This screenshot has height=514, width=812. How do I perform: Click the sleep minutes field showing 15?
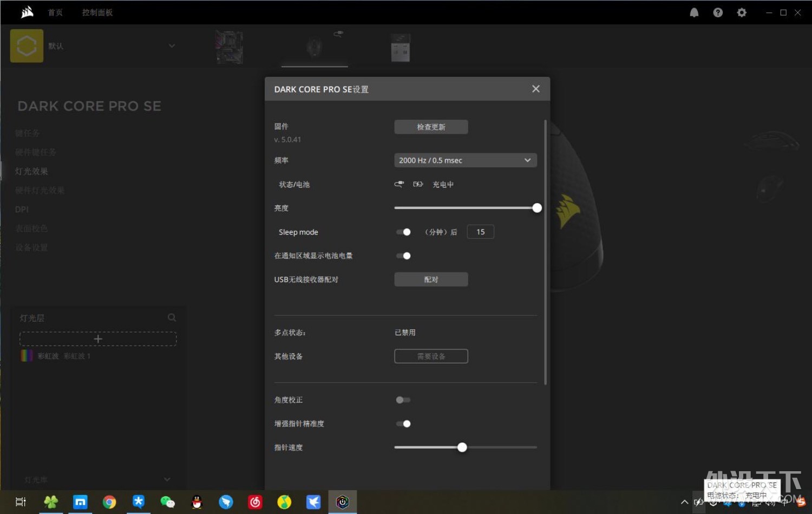click(x=480, y=232)
